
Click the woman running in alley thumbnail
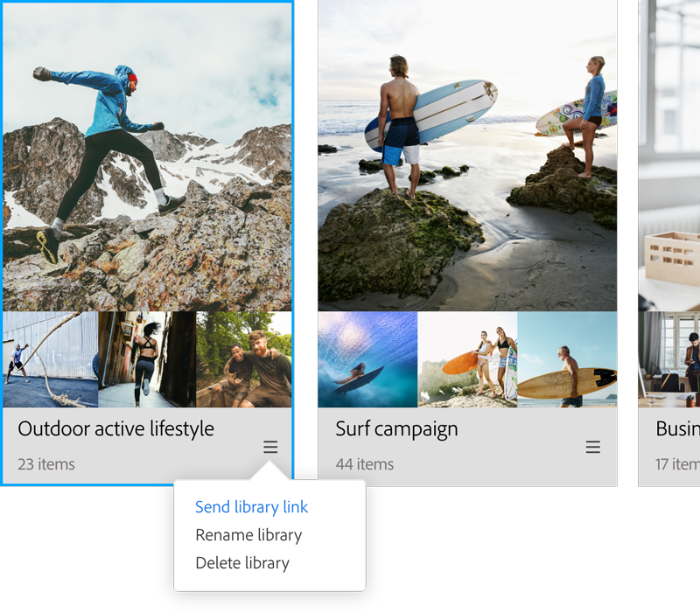[146, 359]
